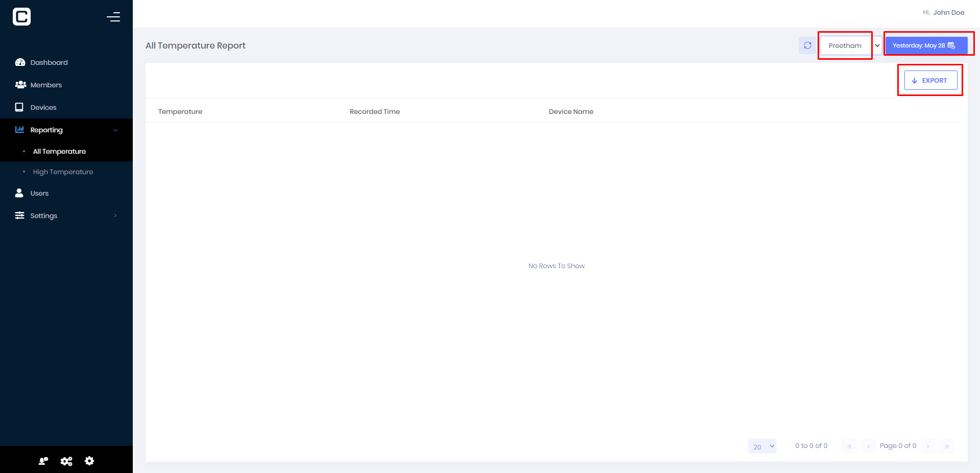Click the gears icon at sidebar bottom
Screen dimensions: 980x473
coord(66,461)
